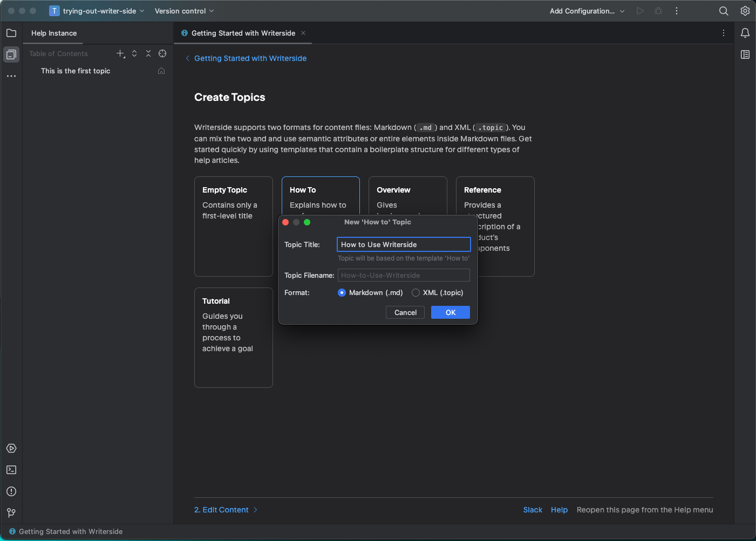756x541 pixels.
Task: Click 'Getting Started with Writerside' status bar text
Action: click(x=71, y=531)
